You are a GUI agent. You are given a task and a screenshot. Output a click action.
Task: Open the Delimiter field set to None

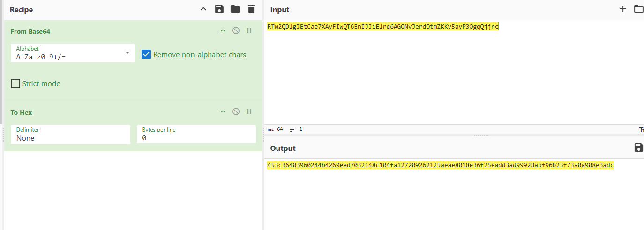click(x=70, y=134)
